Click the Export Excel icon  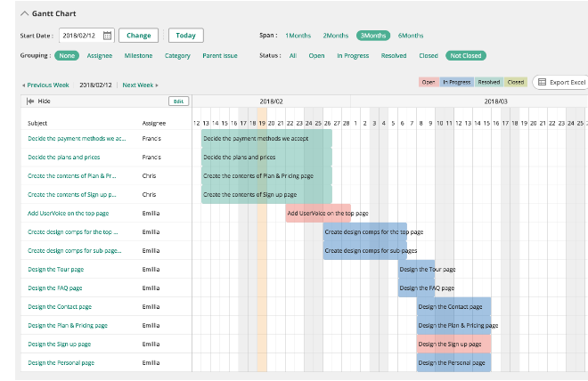542,83
